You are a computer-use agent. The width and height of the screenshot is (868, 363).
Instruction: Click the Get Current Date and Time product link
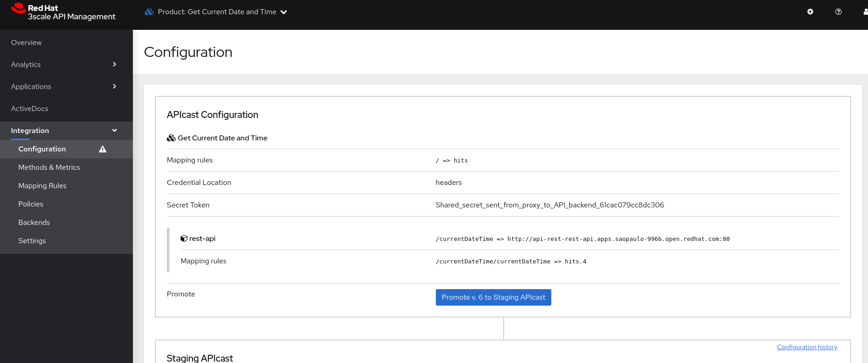222,138
